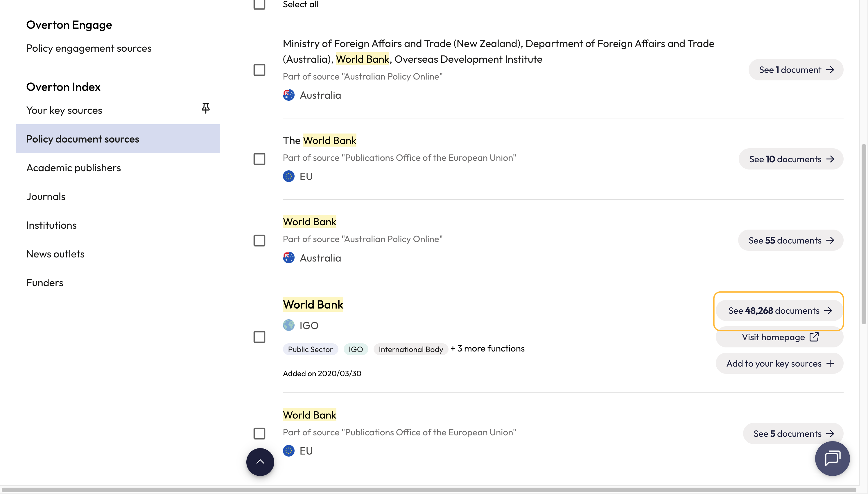The height and width of the screenshot is (494, 868).
Task: Click the International Body tag
Action: (x=411, y=349)
